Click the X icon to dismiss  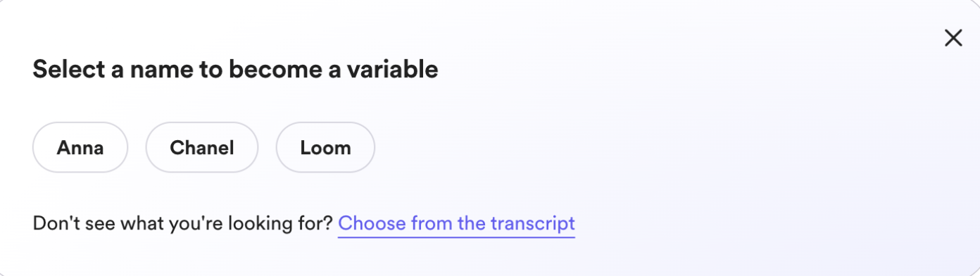click(953, 38)
